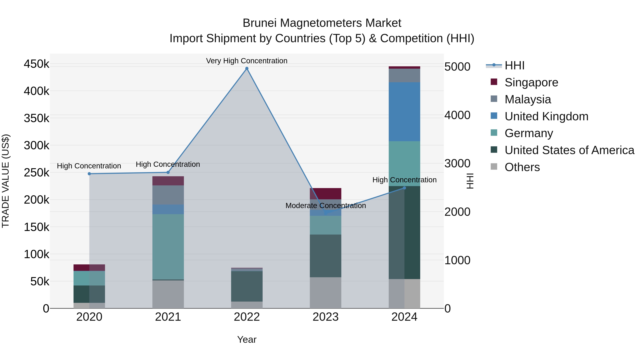644x362 pixels.
Task: Click the 250k y-axis tick label
Action: pyautogui.click(x=36, y=173)
